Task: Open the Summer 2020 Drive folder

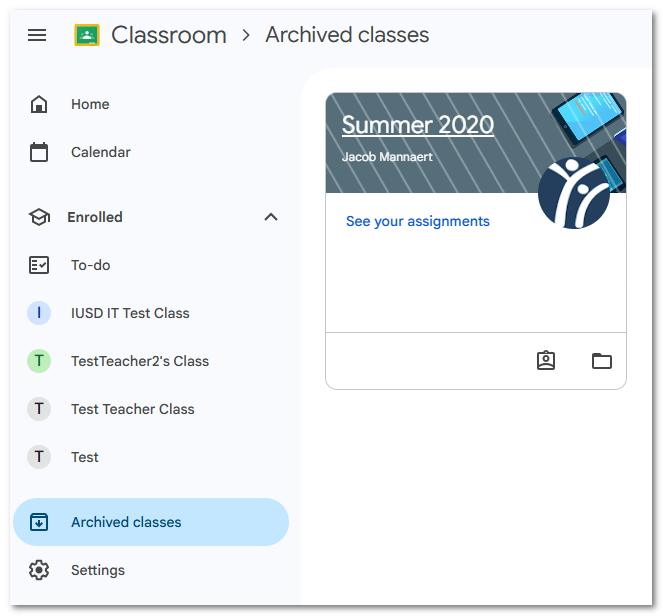Action: [602, 361]
